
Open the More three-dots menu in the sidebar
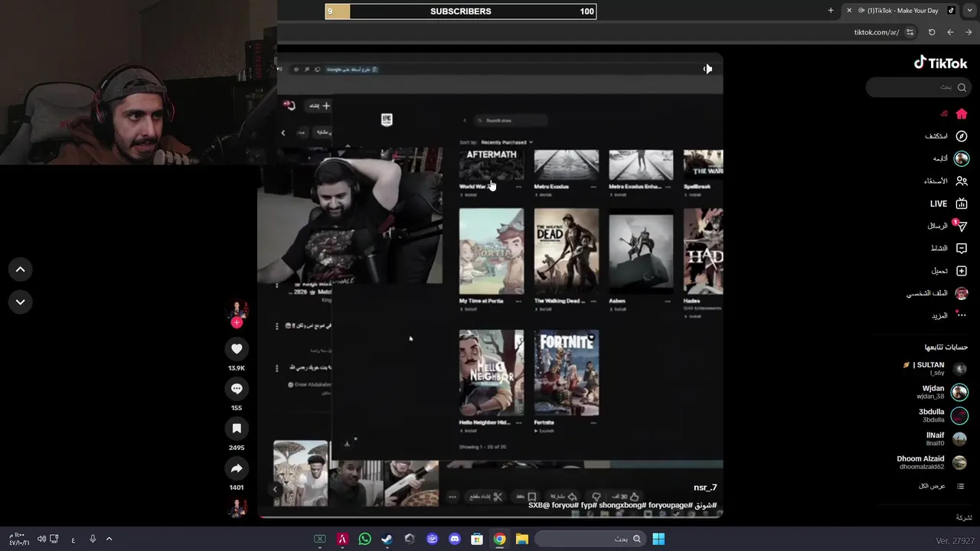(962, 315)
